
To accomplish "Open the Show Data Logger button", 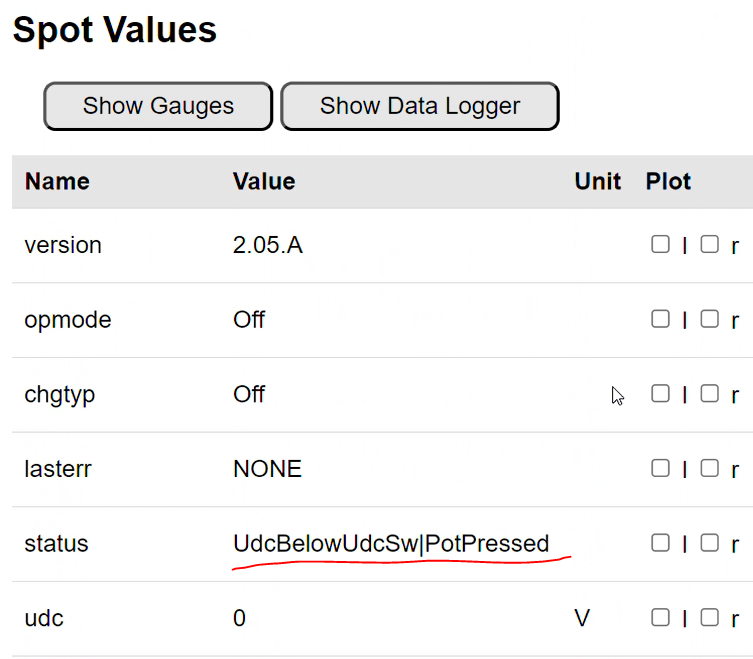I will point(420,106).
